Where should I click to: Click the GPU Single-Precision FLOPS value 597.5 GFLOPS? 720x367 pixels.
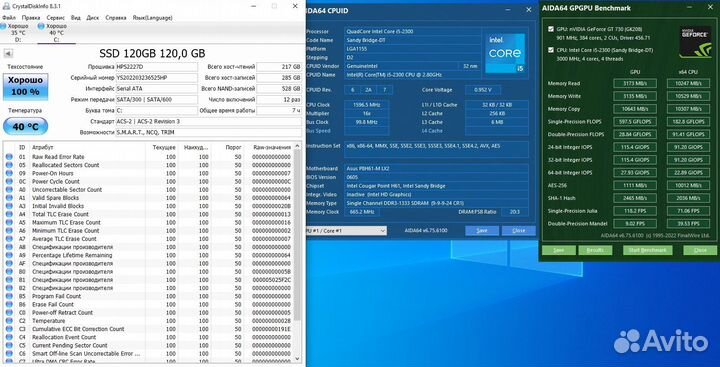(635, 122)
